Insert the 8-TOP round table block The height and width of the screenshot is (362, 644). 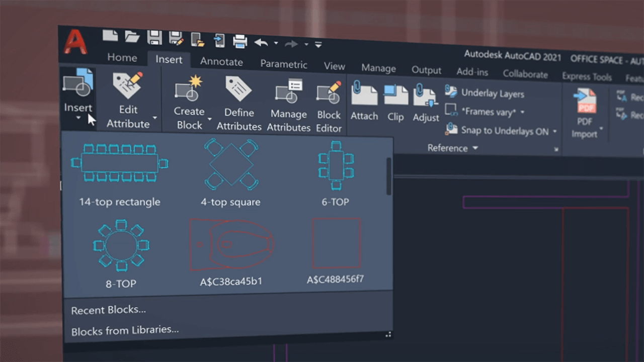pyautogui.click(x=121, y=245)
